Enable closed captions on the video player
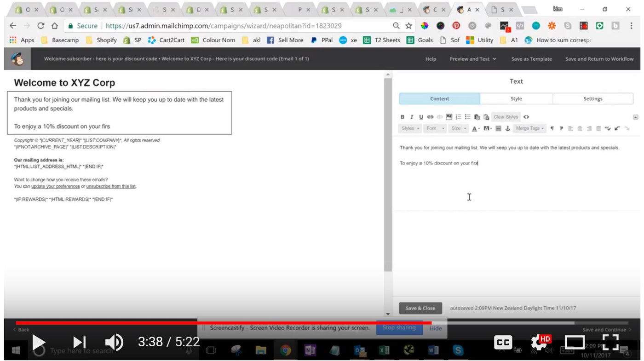The image size is (644, 361). pyautogui.click(x=503, y=342)
